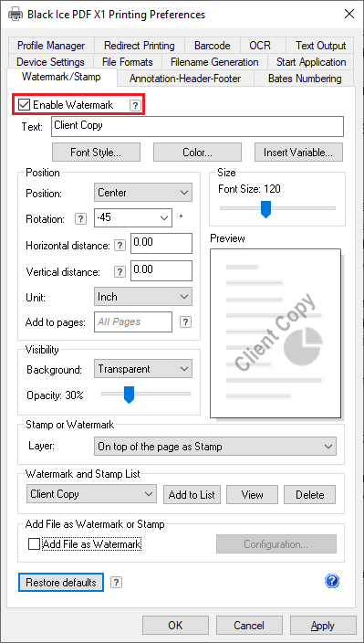
Task: Click the watermark Text input field
Action: click(x=197, y=127)
